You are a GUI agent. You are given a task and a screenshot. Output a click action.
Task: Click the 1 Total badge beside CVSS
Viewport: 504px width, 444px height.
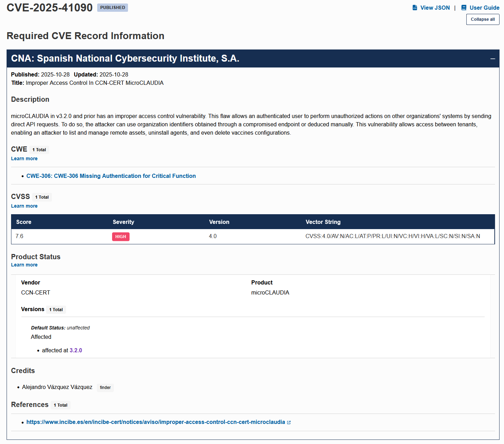pos(42,197)
